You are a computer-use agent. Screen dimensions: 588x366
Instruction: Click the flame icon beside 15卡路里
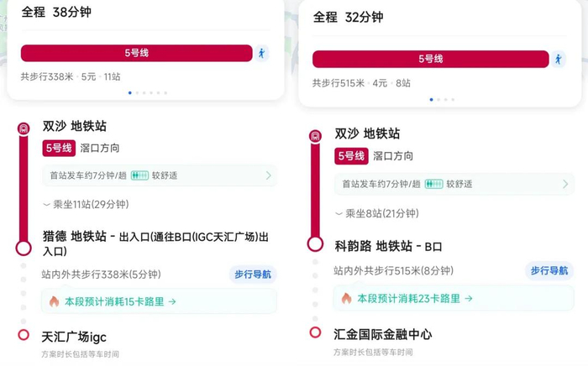click(x=55, y=301)
